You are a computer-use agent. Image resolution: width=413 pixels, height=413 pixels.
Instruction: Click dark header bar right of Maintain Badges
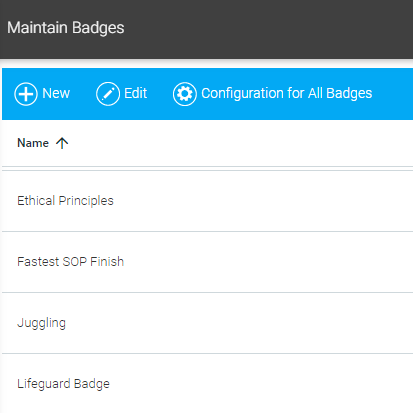[x=267, y=28]
